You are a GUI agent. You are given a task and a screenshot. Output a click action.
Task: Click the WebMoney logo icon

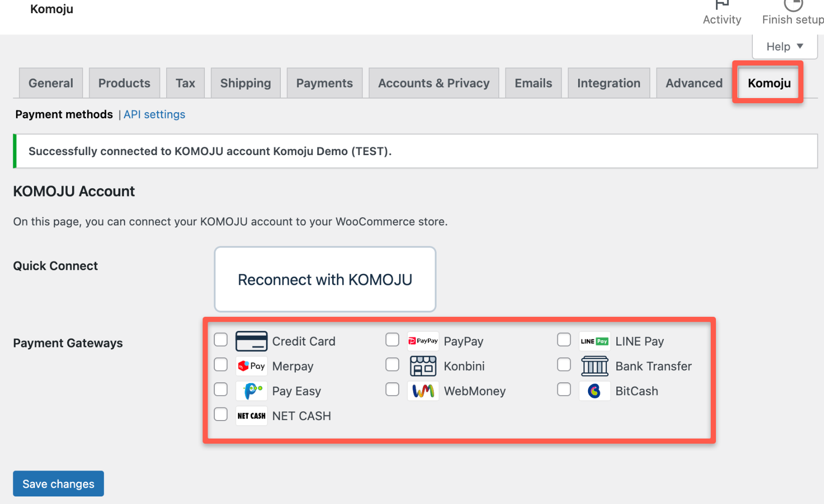tap(423, 391)
